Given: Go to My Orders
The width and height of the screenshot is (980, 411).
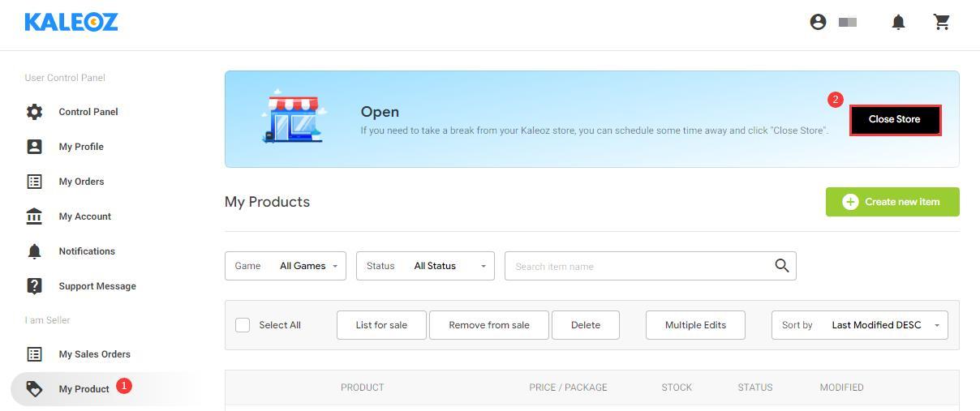Looking at the screenshot, I should click(x=81, y=182).
